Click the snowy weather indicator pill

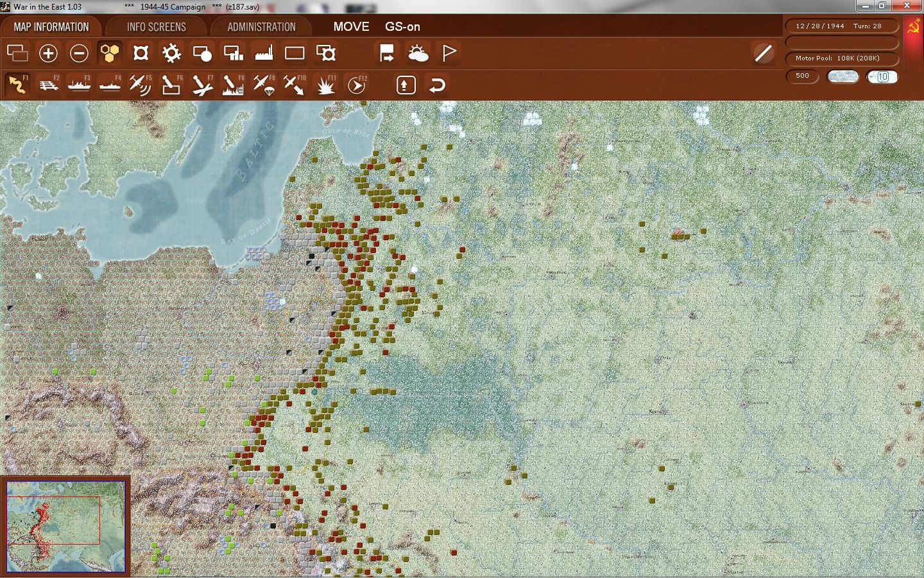click(x=843, y=76)
